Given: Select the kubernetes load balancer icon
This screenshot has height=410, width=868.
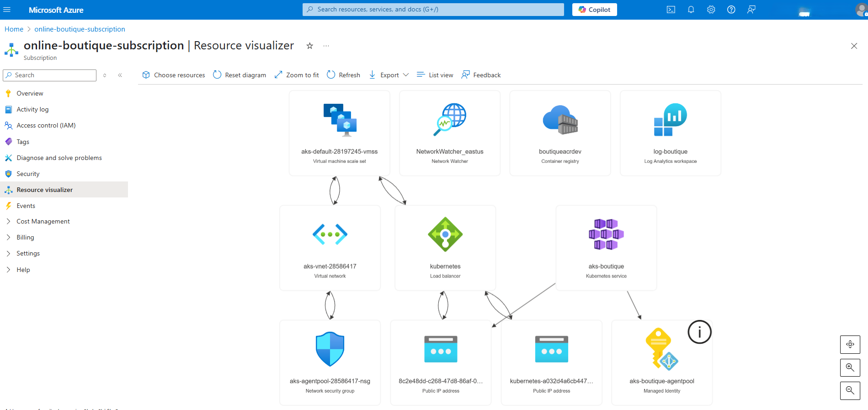Looking at the screenshot, I should [x=445, y=234].
